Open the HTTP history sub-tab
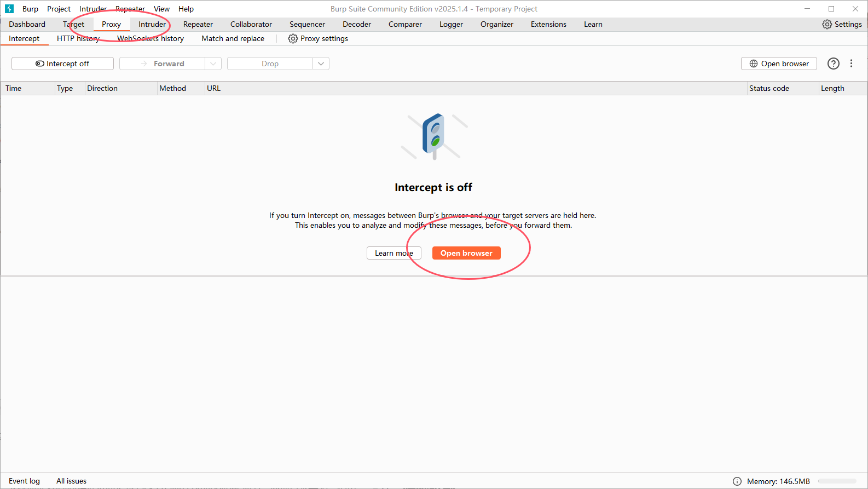Screen dimensions: 868x489 point(78,38)
